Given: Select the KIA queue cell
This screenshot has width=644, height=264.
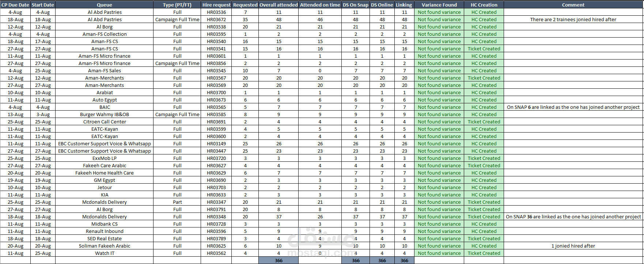Looking at the screenshot, I should point(105,195).
